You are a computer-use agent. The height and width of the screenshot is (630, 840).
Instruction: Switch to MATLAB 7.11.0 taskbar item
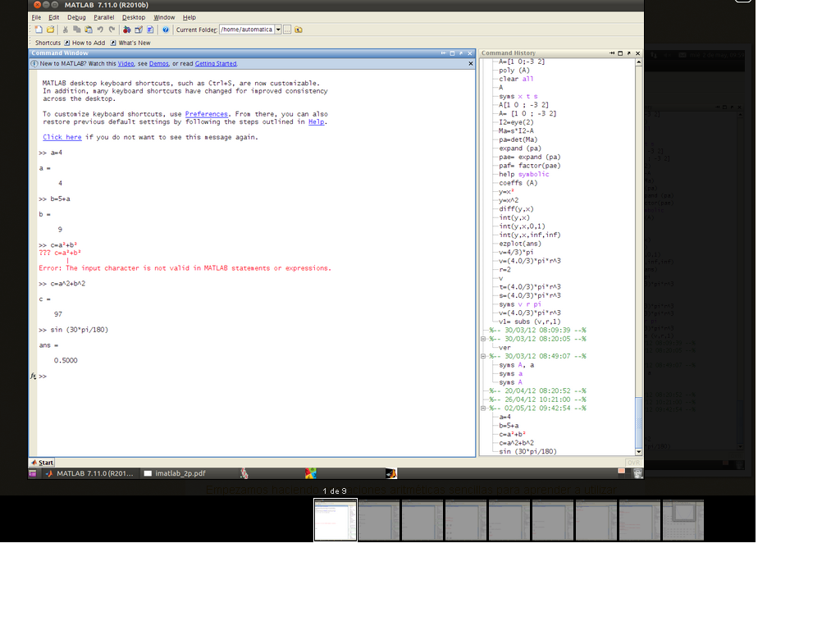(89, 473)
